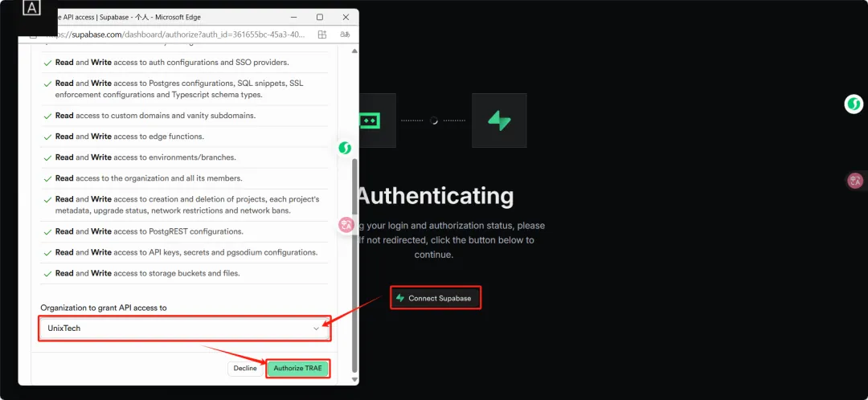Click the checkmark beside organization members permission
The image size is (868, 400).
click(47, 178)
